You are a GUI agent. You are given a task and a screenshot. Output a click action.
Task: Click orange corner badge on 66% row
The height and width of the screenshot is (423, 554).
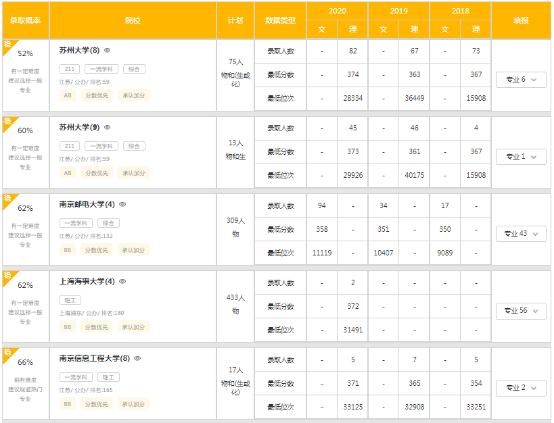click(x=8, y=354)
